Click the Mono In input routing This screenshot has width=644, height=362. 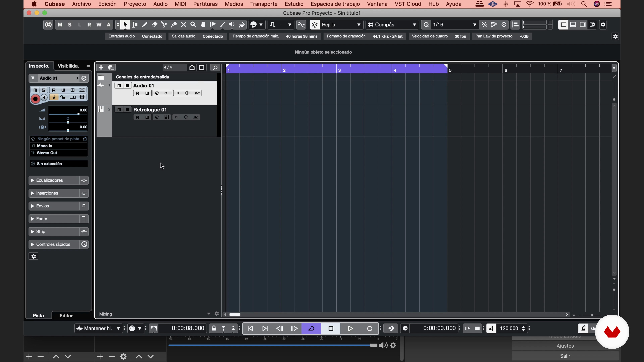click(x=59, y=146)
